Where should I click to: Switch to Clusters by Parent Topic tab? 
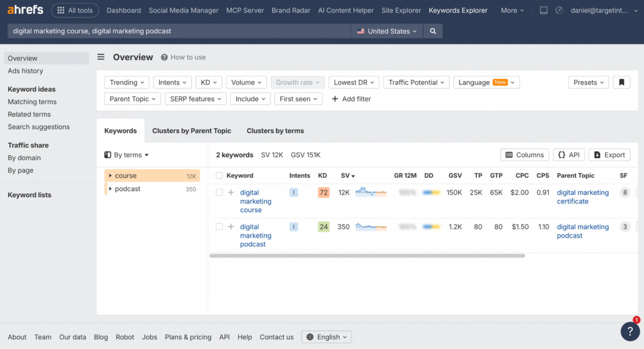[192, 130]
